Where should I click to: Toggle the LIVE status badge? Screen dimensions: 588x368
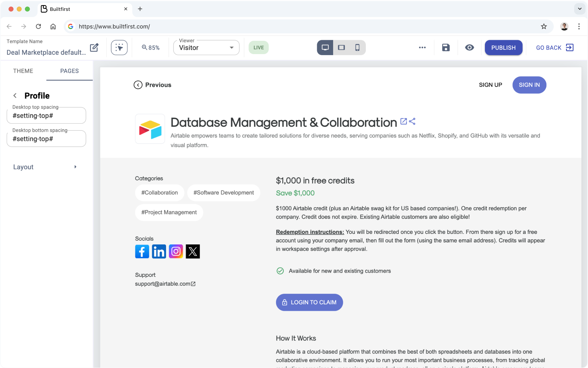[259, 48]
